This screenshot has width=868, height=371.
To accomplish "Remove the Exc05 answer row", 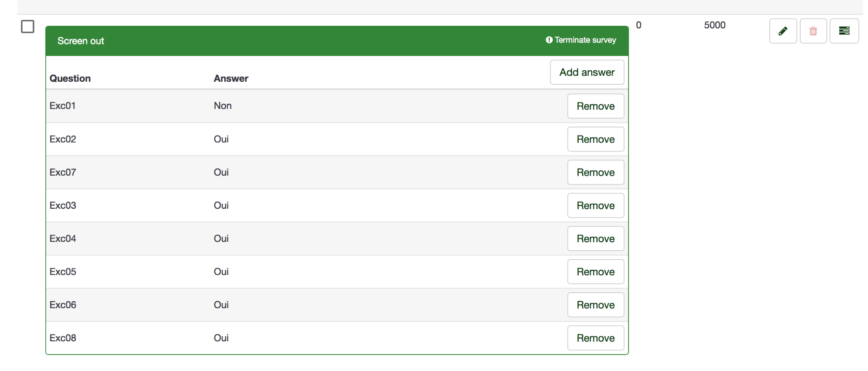I will click(x=595, y=272).
